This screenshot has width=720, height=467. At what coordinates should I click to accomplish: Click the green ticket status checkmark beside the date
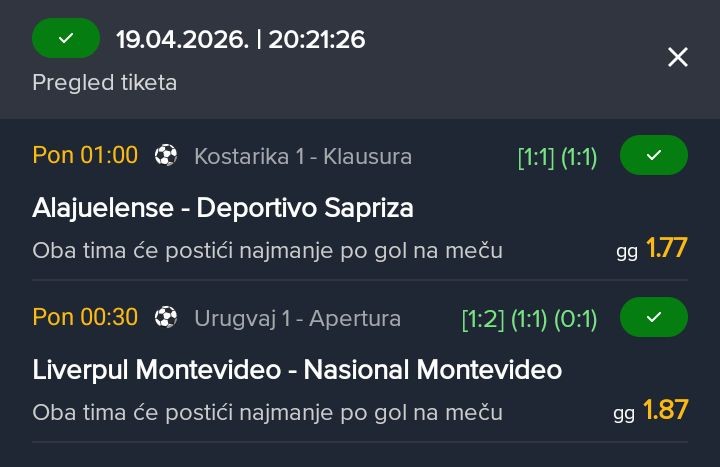coord(66,39)
